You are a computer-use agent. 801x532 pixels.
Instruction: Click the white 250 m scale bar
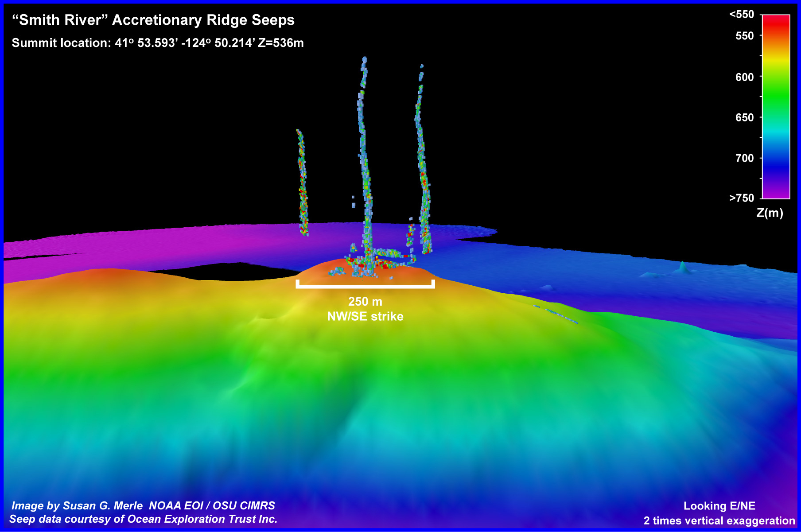point(365,284)
